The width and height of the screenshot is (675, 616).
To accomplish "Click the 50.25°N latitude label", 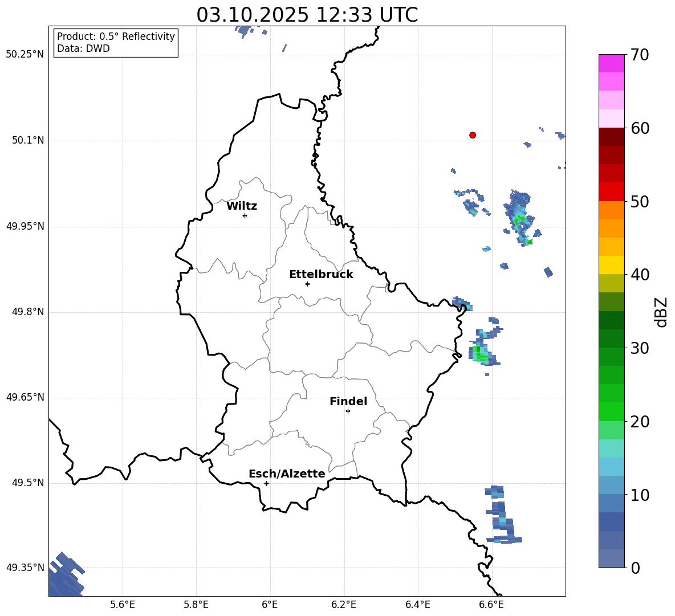I will tap(25, 55).
